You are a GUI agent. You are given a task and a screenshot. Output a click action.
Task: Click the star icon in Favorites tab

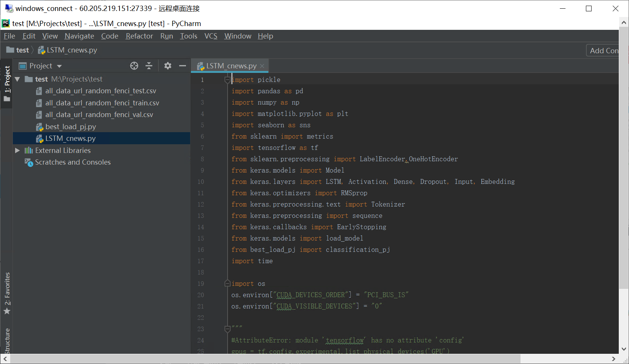[x=7, y=312]
